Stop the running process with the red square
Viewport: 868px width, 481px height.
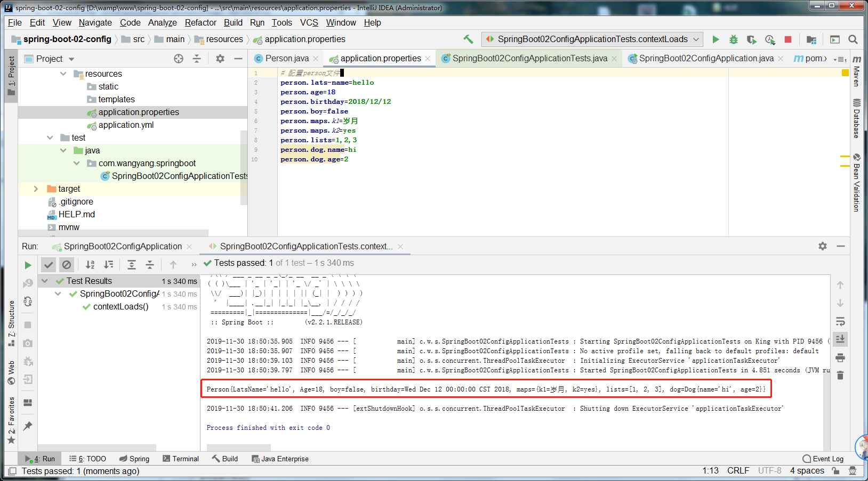click(x=788, y=39)
